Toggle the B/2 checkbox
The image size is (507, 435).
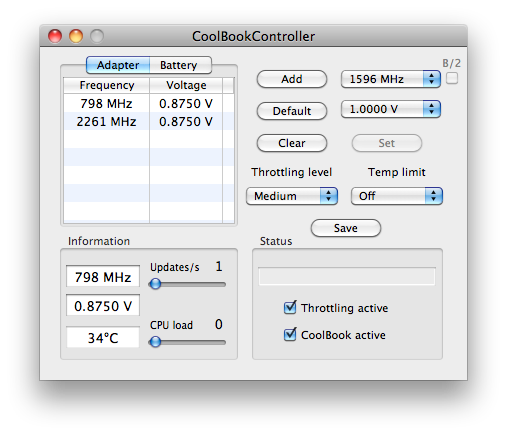point(452,79)
